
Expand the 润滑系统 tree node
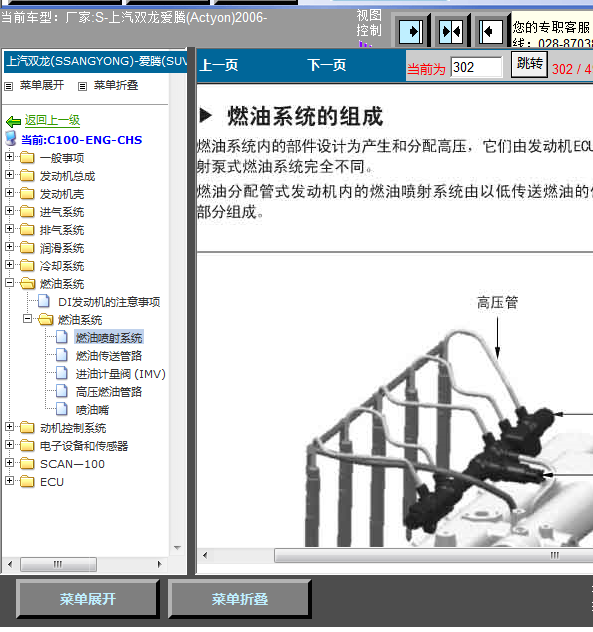[x=10, y=246]
